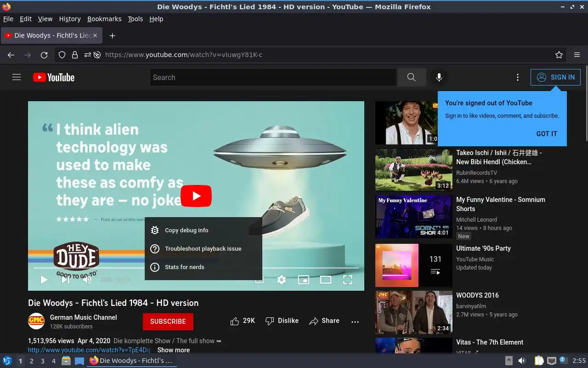Viewport: 588px width, 368px height.
Task: Open Takeo Ischi chicken video thumbnail
Action: pyautogui.click(x=414, y=169)
